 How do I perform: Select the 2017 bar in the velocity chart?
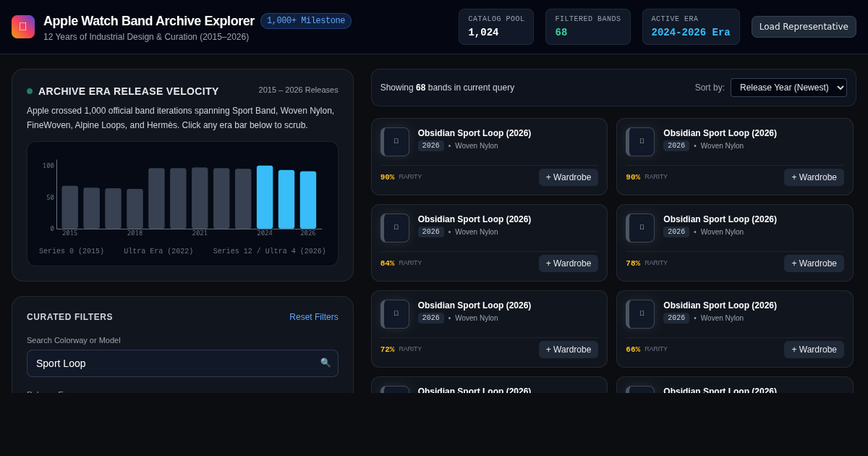click(x=113, y=208)
